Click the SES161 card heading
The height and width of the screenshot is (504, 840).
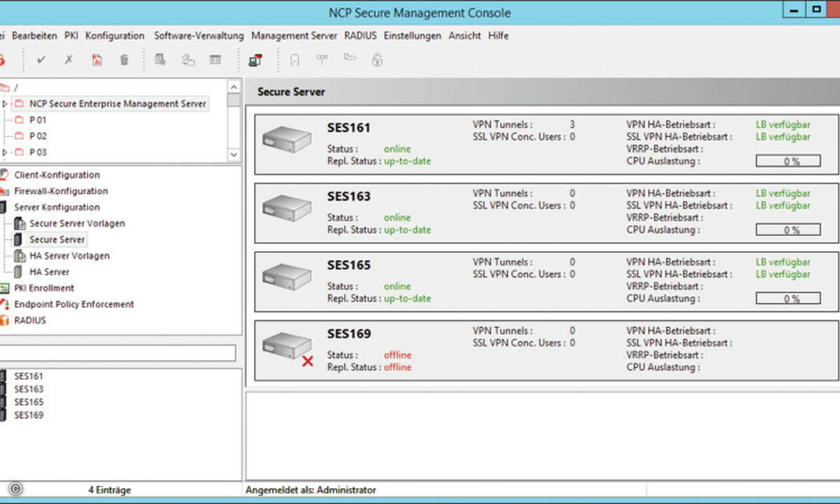pos(349,128)
